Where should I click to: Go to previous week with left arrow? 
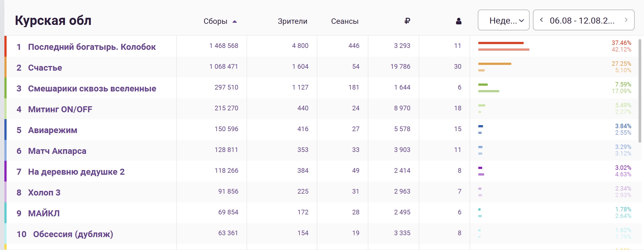click(x=542, y=20)
